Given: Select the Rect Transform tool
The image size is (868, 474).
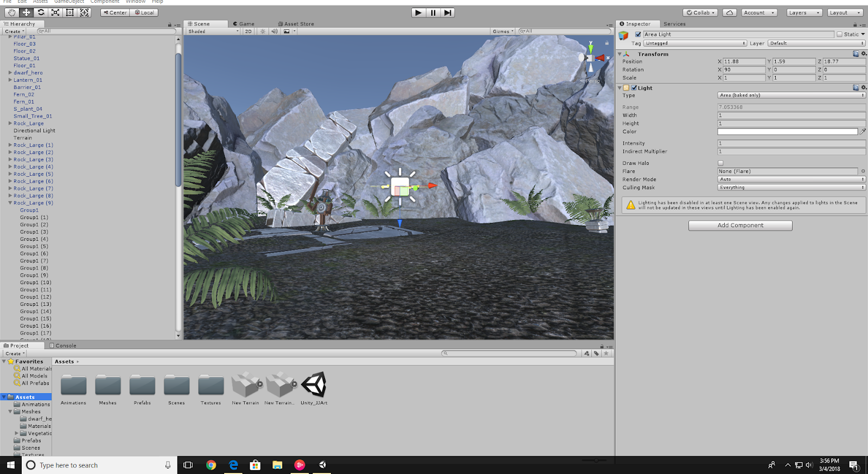Looking at the screenshot, I should [x=70, y=12].
